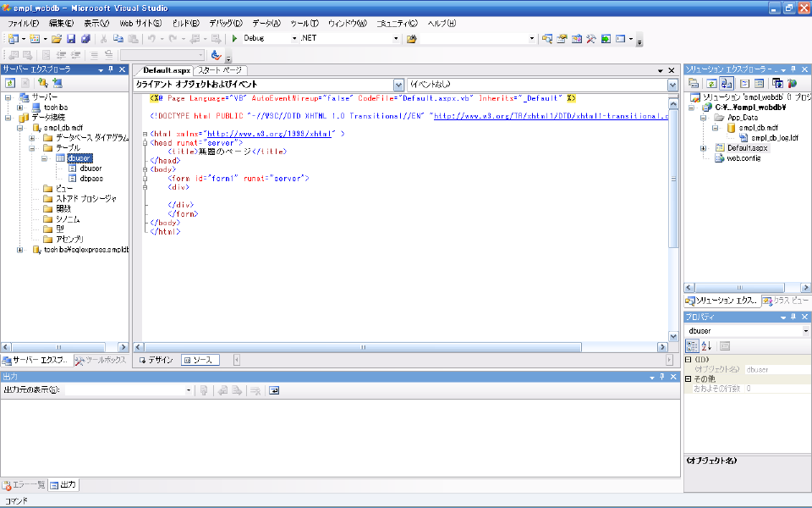Select the dbpass column in Server Explorer

(x=91, y=179)
